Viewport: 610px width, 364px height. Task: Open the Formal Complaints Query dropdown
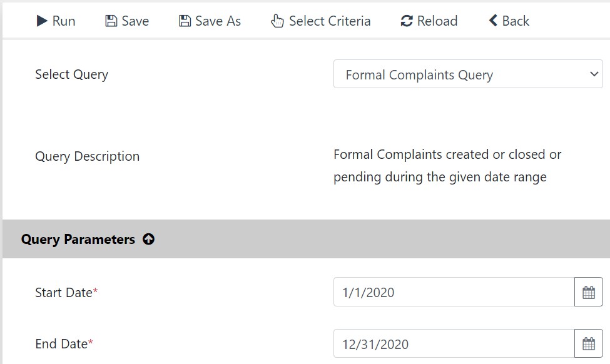coord(468,74)
